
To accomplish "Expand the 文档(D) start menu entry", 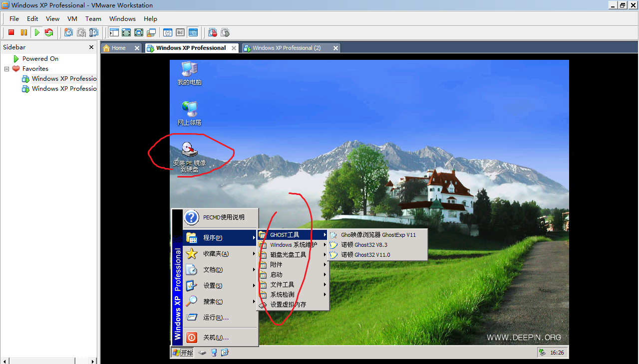I will click(220, 270).
